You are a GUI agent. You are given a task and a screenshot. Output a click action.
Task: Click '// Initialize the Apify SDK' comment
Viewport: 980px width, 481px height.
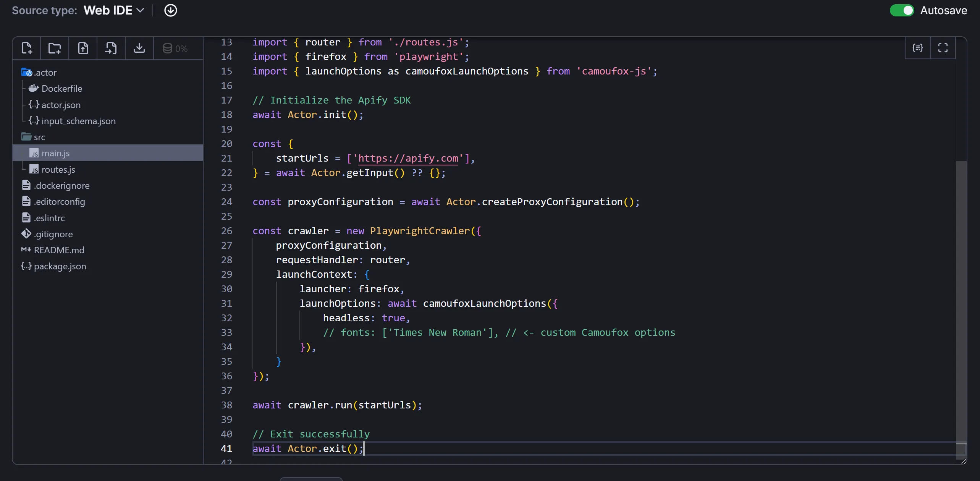332,100
